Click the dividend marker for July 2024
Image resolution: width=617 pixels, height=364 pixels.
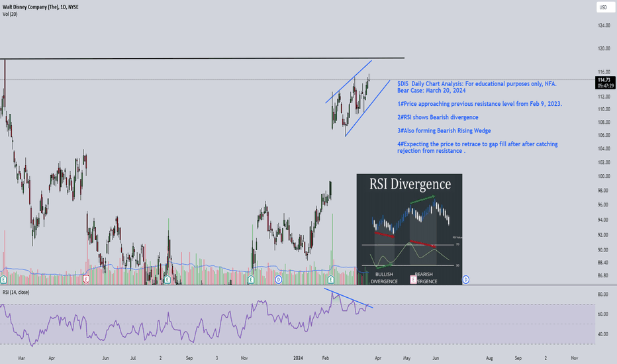pyautogui.click(x=465, y=279)
